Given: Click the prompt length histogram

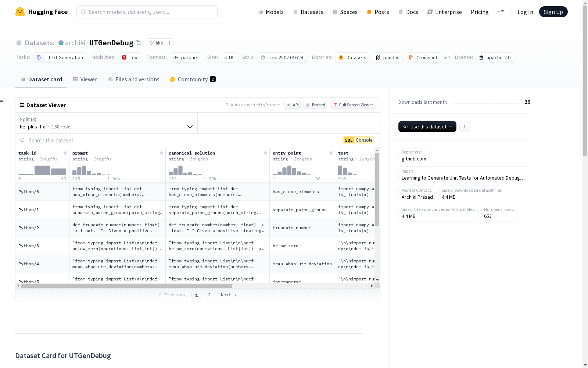Looking at the screenshot, I should (x=96, y=170).
